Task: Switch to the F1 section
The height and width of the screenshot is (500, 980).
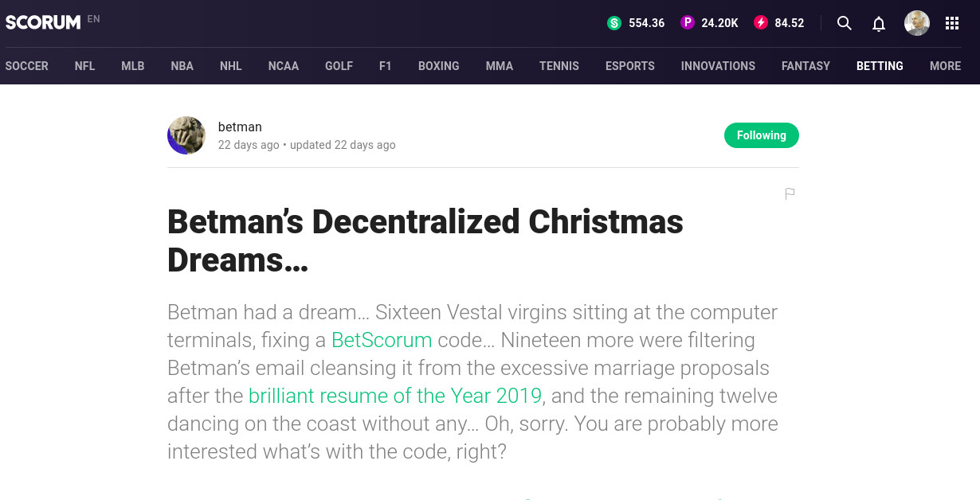Action: coord(386,66)
